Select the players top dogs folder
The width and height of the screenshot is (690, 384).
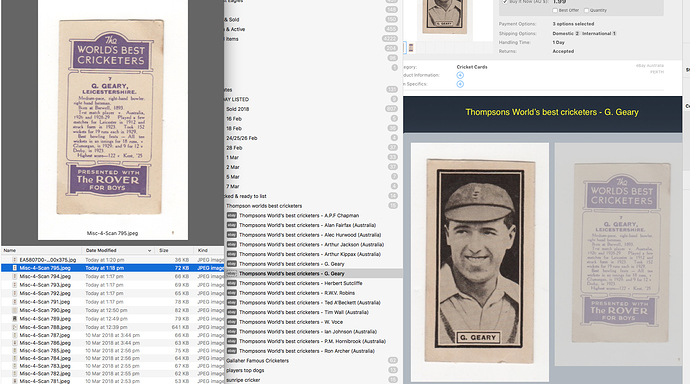(x=245, y=370)
